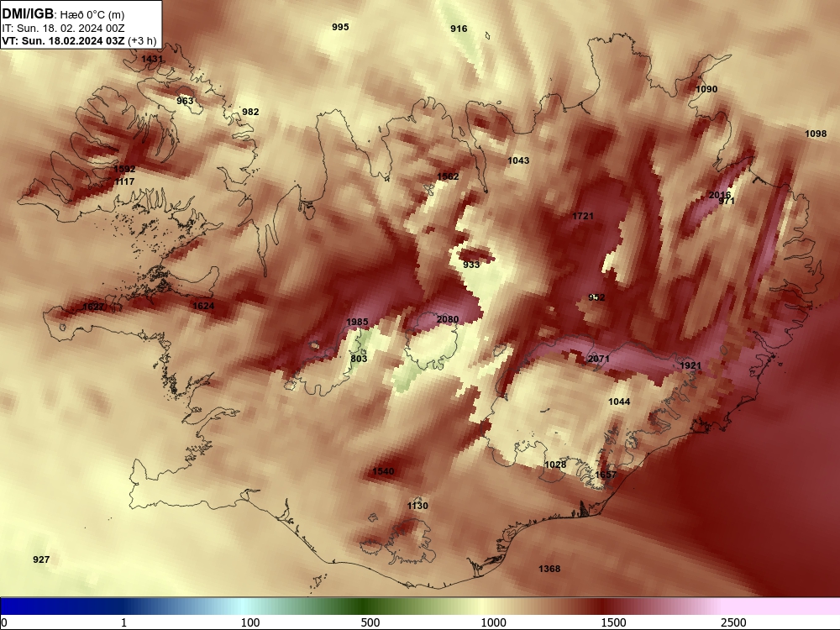The image size is (840, 630).
Task: Select the 1098 label off the east coast
Action: tap(816, 134)
